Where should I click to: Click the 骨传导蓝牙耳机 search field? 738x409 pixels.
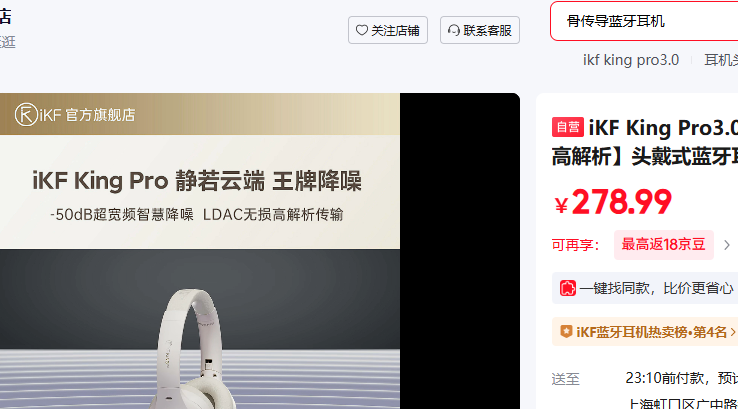tap(644, 21)
